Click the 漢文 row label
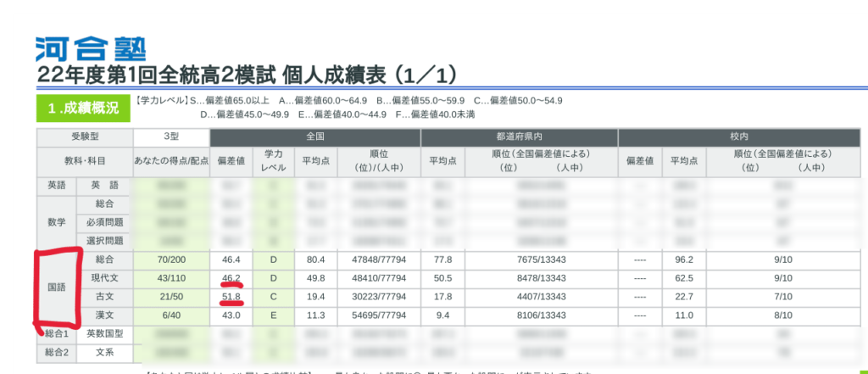Image resolution: width=868 pixels, height=374 pixels. [x=104, y=315]
